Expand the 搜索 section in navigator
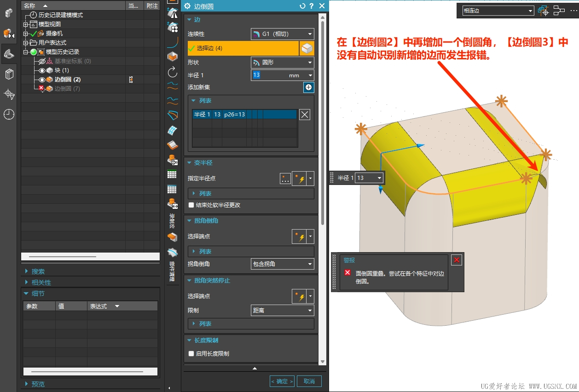 [38, 271]
